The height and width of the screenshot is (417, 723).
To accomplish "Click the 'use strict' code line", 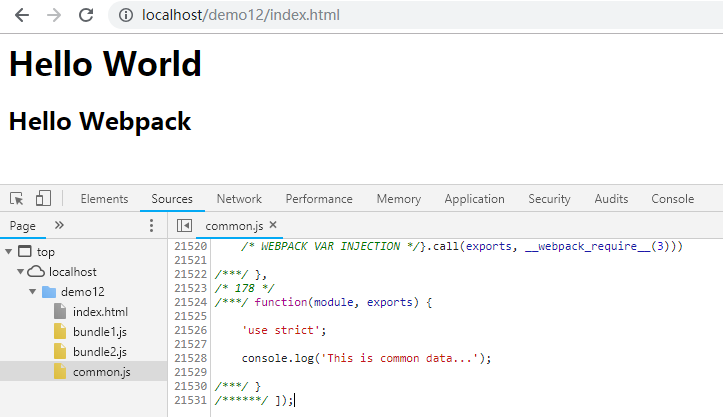I will click(284, 330).
